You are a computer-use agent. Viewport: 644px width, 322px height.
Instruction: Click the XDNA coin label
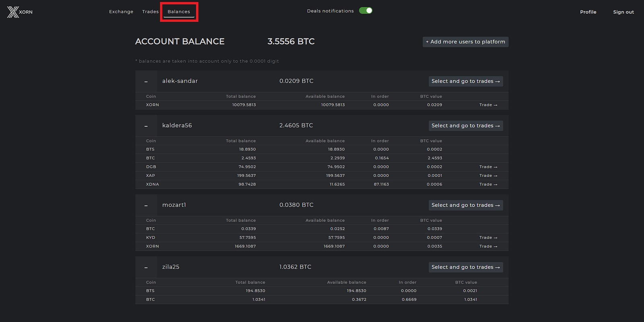click(153, 184)
